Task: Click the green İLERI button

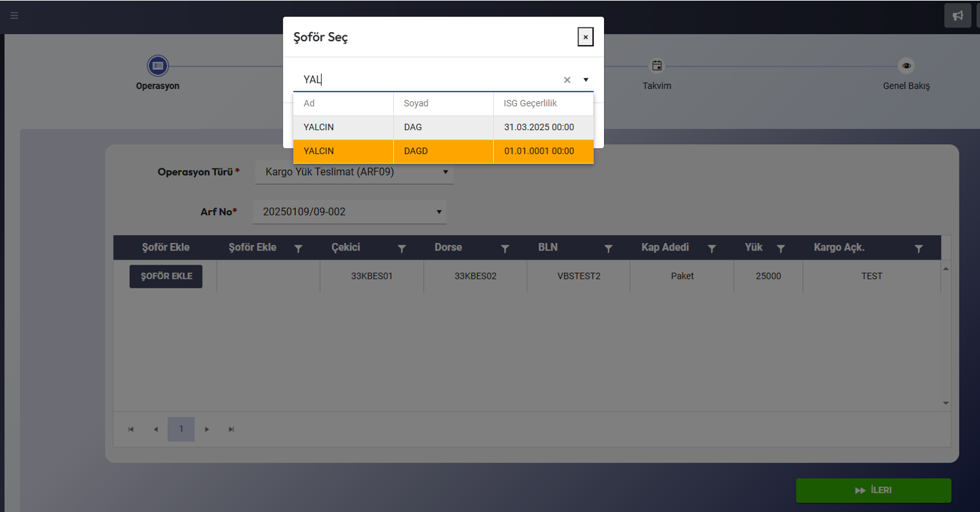Action: 874,490
